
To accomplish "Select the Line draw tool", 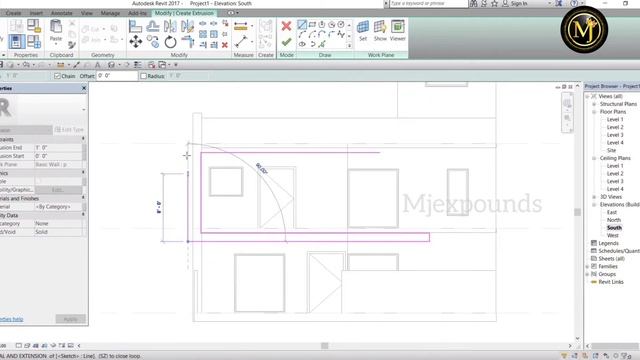I will pos(302,25).
